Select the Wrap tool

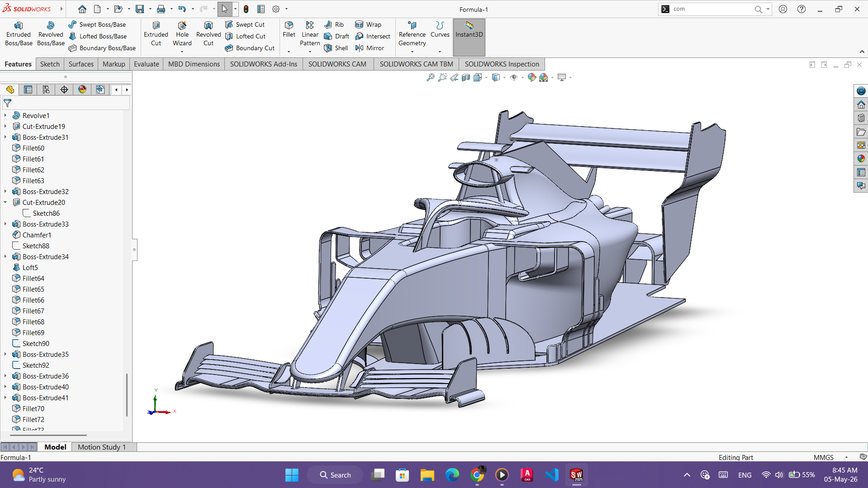click(x=368, y=24)
